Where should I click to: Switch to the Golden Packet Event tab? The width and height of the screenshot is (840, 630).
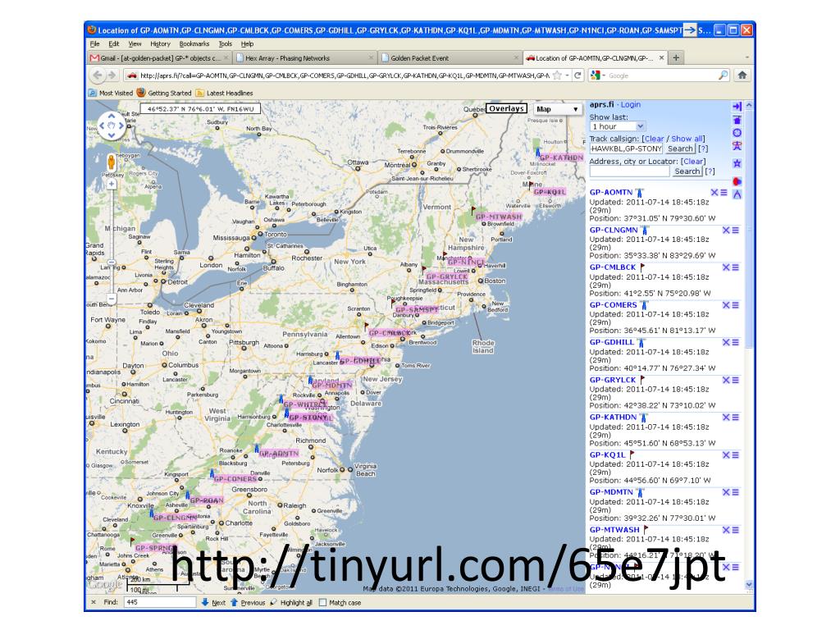click(449, 58)
